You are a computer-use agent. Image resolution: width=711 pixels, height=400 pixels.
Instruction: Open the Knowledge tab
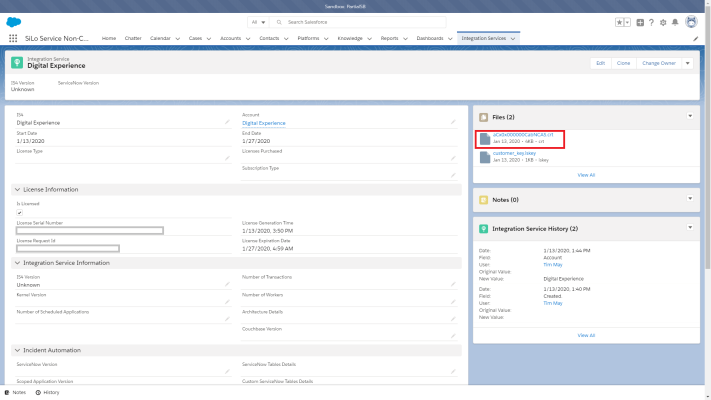pos(350,38)
